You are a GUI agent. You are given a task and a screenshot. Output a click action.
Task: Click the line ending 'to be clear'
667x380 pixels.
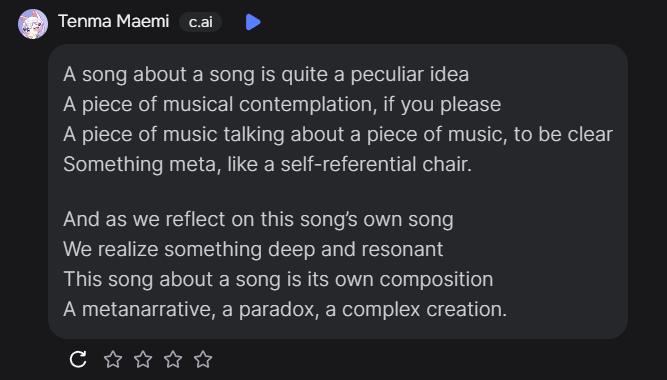[x=338, y=134]
